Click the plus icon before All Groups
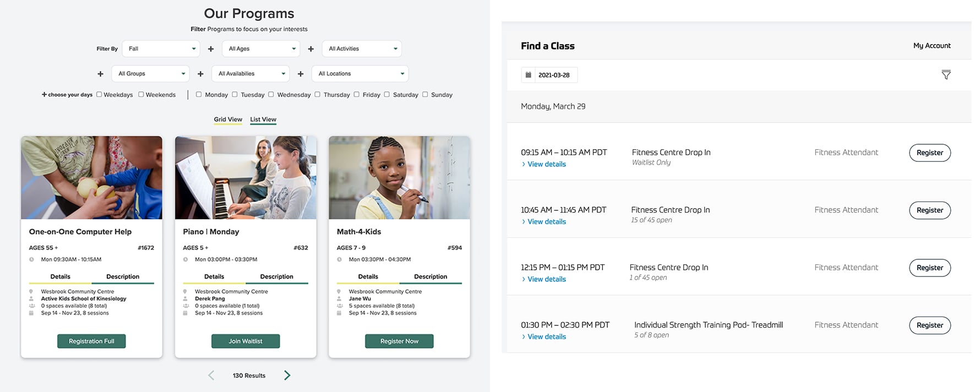980x392 pixels. point(100,74)
